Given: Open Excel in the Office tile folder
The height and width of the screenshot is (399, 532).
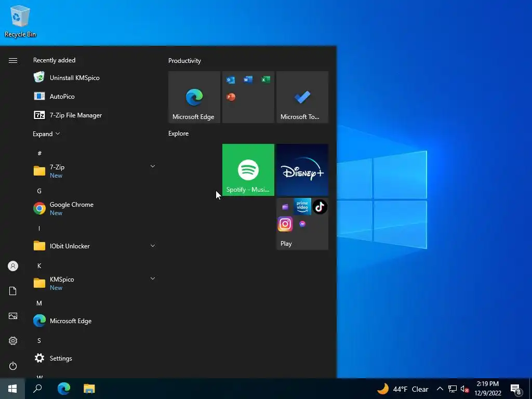Looking at the screenshot, I should [x=265, y=79].
